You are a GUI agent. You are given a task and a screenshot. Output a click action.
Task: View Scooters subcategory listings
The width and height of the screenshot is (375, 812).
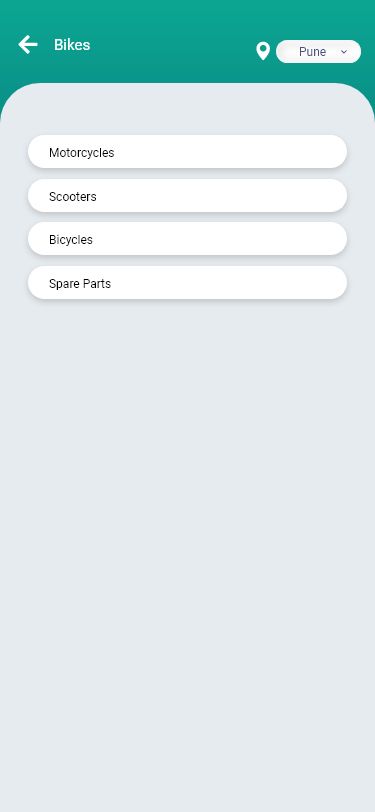(x=187, y=196)
